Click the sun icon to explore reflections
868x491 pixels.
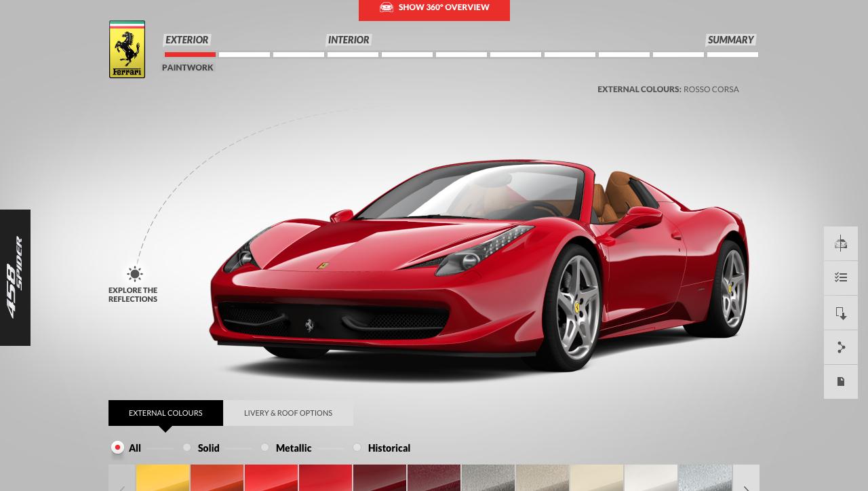(135, 274)
